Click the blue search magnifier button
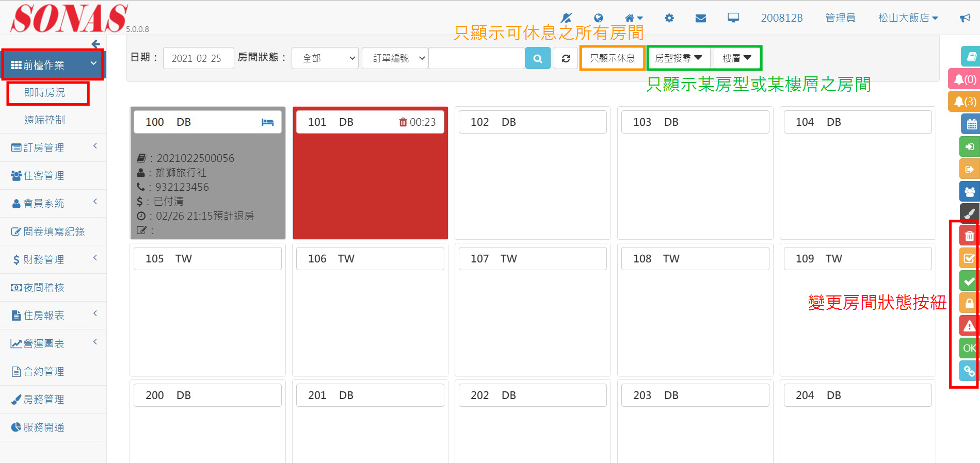This screenshot has width=980, height=463. pyautogui.click(x=537, y=58)
